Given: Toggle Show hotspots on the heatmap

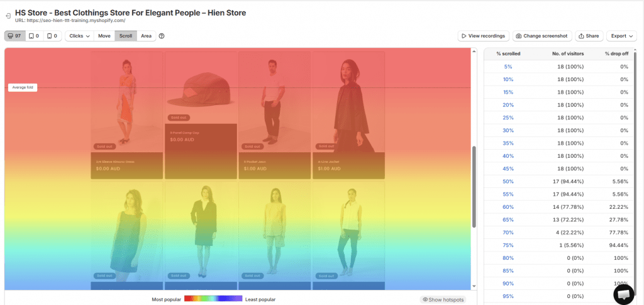Looking at the screenshot, I should (443, 299).
